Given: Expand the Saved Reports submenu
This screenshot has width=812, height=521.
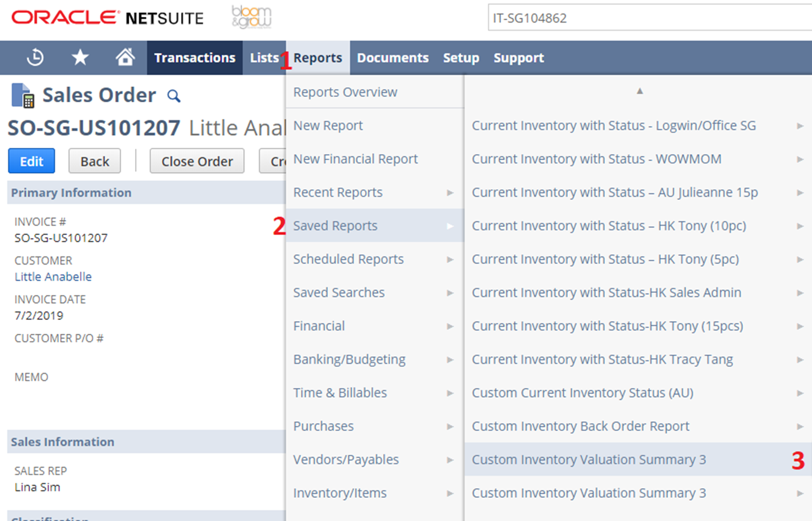Looking at the screenshot, I should point(375,226).
